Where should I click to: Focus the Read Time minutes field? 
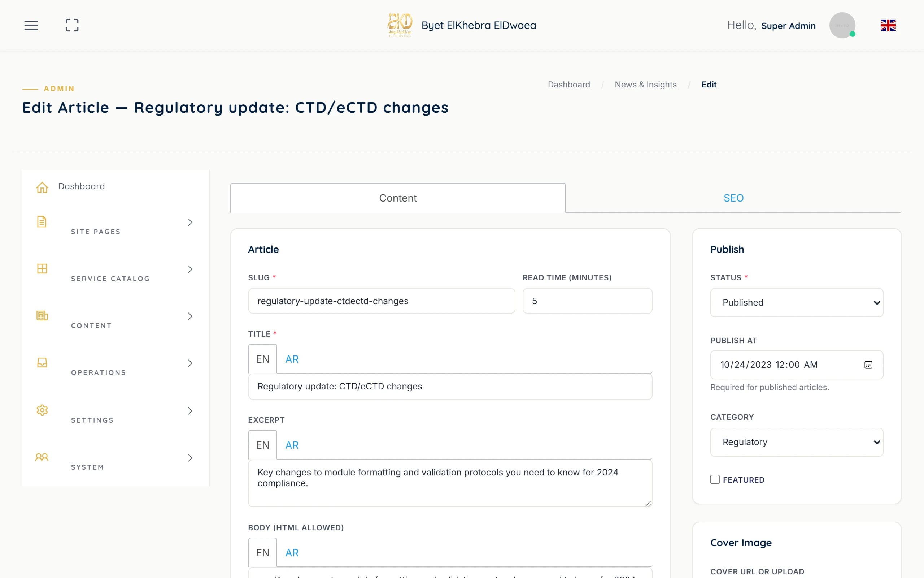click(x=587, y=301)
